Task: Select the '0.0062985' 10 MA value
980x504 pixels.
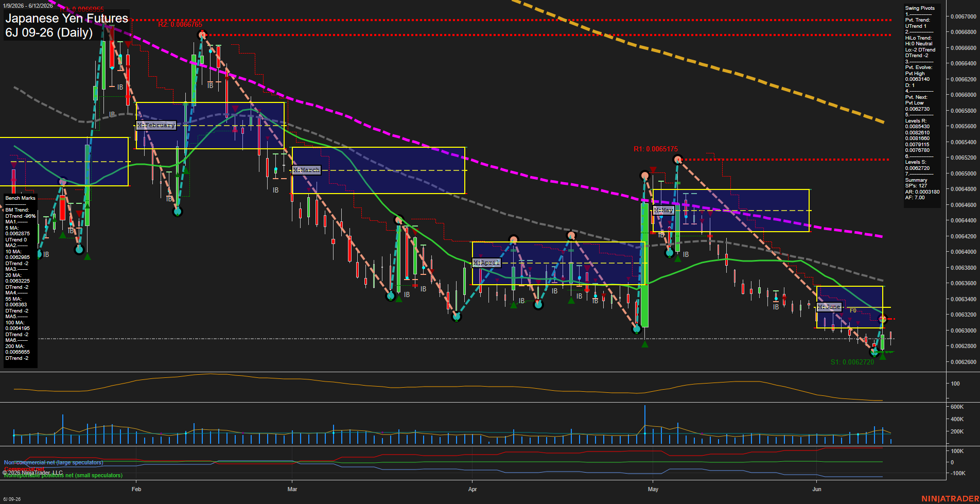Action: [x=17, y=257]
